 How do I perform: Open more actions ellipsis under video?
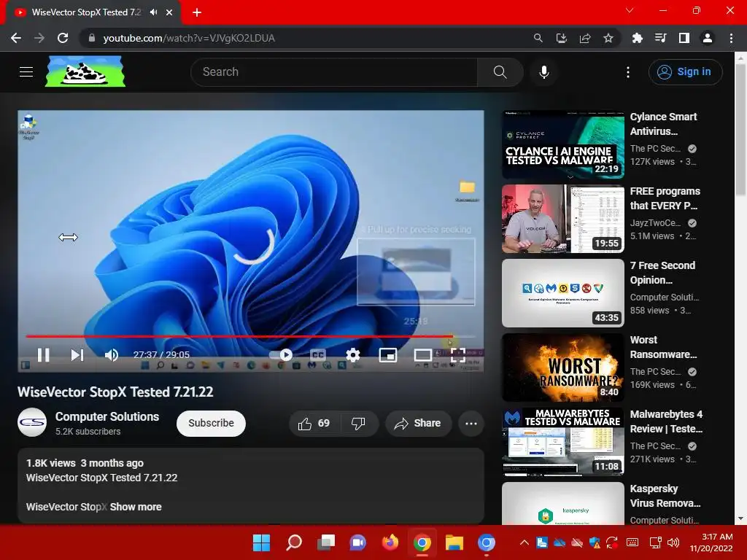pos(471,424)
